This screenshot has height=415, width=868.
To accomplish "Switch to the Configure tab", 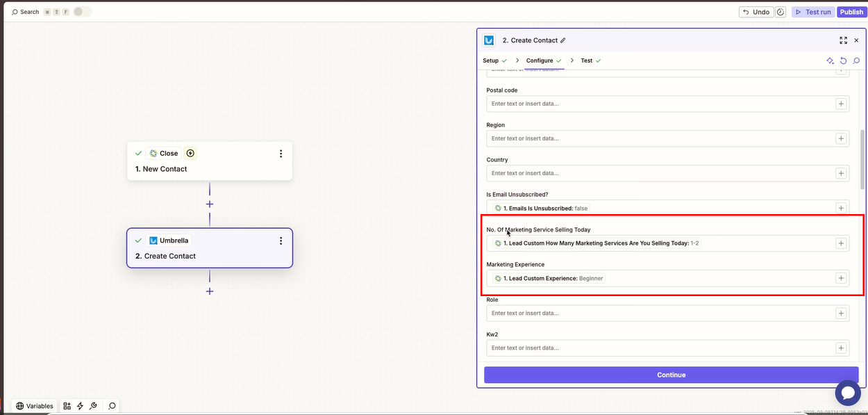I will (x=544, y=60).
